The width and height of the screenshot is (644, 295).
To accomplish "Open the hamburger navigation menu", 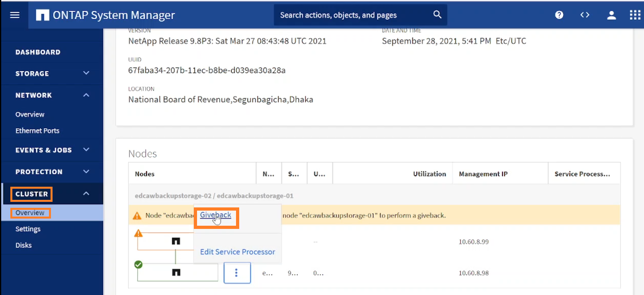I will coord(15,15).
